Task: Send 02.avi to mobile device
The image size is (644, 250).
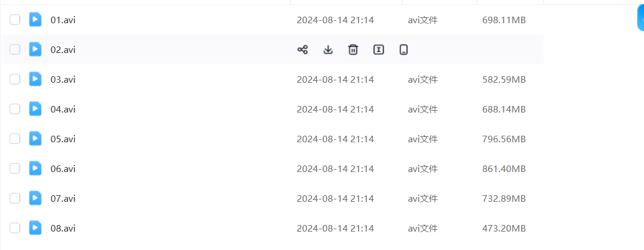Action: click(404, 49)
